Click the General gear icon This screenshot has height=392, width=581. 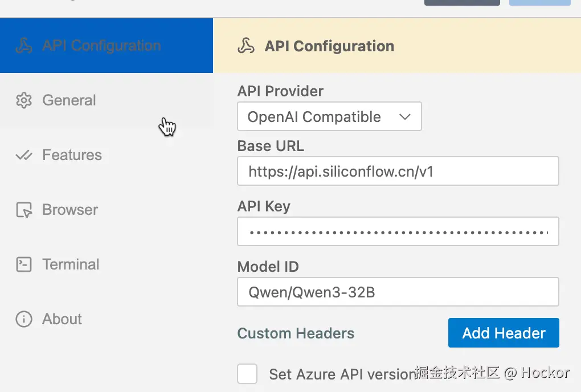(24, 101)
